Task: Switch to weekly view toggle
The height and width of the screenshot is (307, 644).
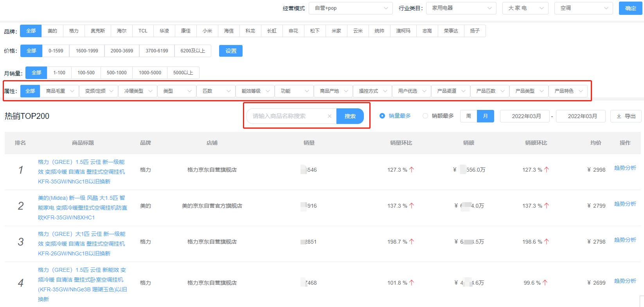Action: (468, 116)
